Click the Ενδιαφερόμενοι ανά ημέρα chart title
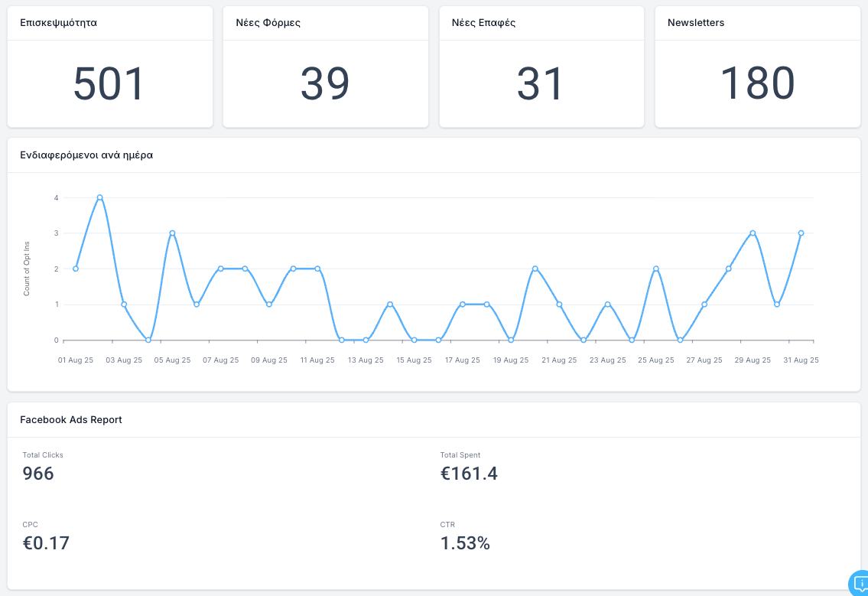Screen dimensions: 868x596 (x=86, y=155)
